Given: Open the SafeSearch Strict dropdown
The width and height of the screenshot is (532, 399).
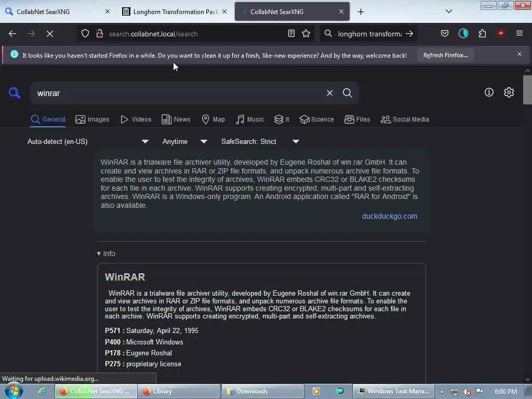Looking at the screenshot, I should (x=260, y=141).
